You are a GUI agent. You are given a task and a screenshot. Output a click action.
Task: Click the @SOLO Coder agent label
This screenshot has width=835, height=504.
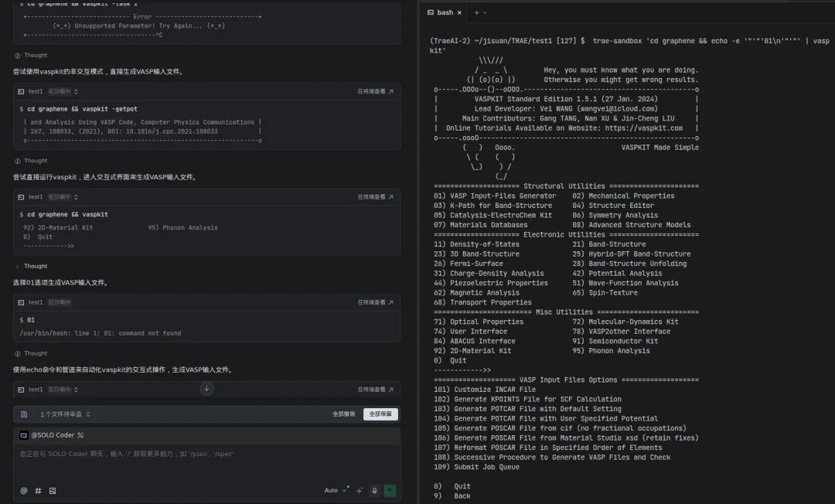(53, 434)
